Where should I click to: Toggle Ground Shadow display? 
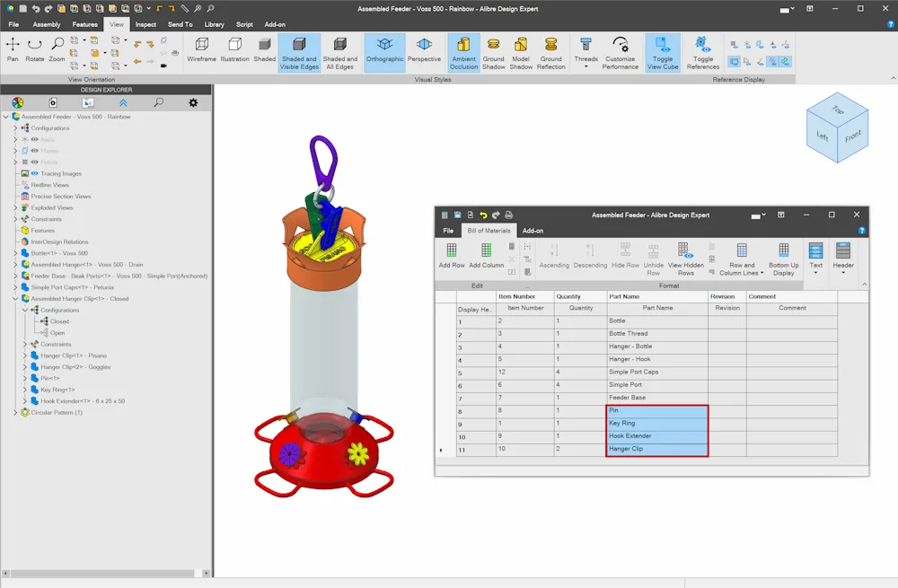493,53
